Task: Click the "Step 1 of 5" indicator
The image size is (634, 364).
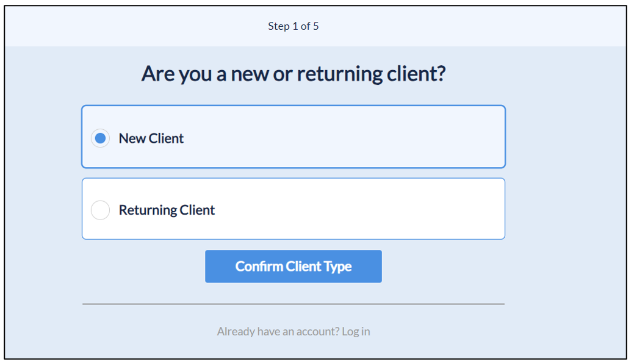Action: point(294,26)
